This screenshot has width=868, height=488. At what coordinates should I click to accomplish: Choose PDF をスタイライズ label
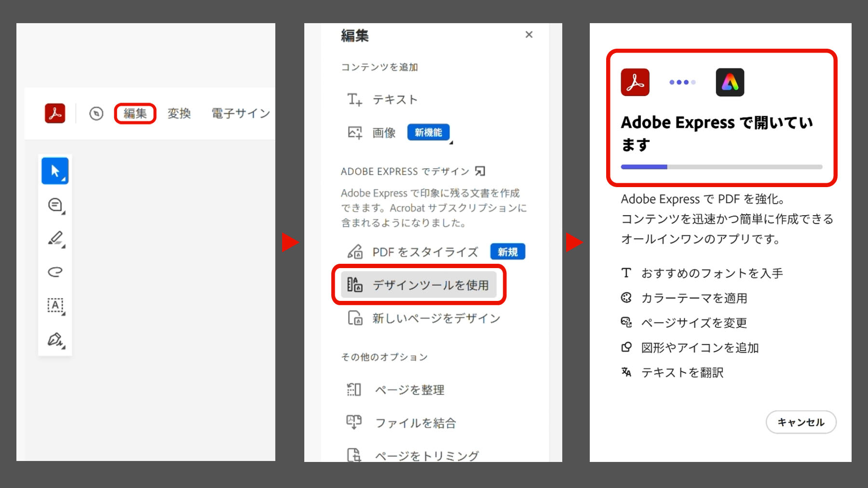coord(425,252)
